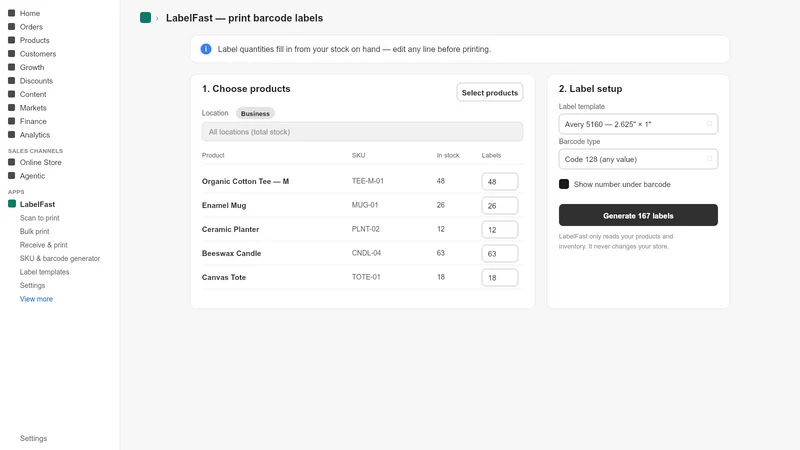Screen dimensions: 800x450
Task: Click SKU text TOTE-01
Action: tap(366, 277)
